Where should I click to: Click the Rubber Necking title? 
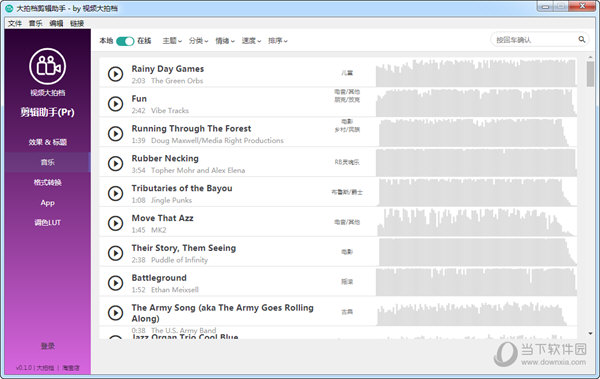[165, 158]
